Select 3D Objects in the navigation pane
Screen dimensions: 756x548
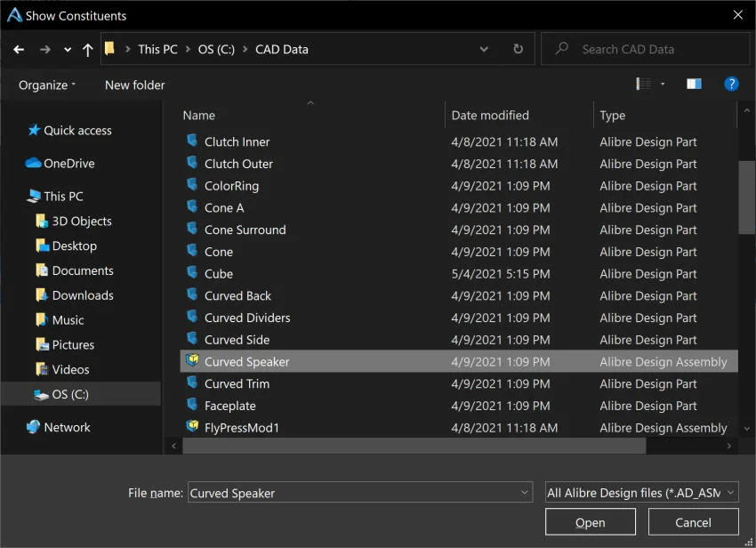tap(82, 221)
